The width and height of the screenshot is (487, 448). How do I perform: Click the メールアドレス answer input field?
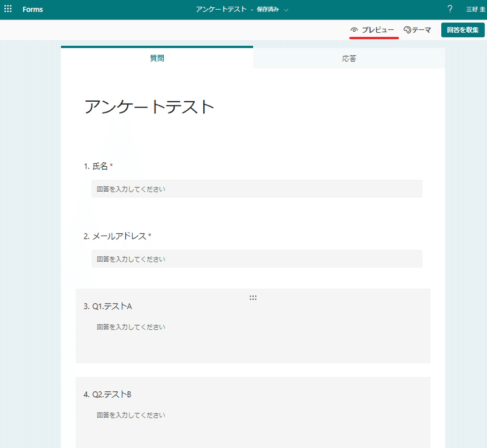(257, 259)
